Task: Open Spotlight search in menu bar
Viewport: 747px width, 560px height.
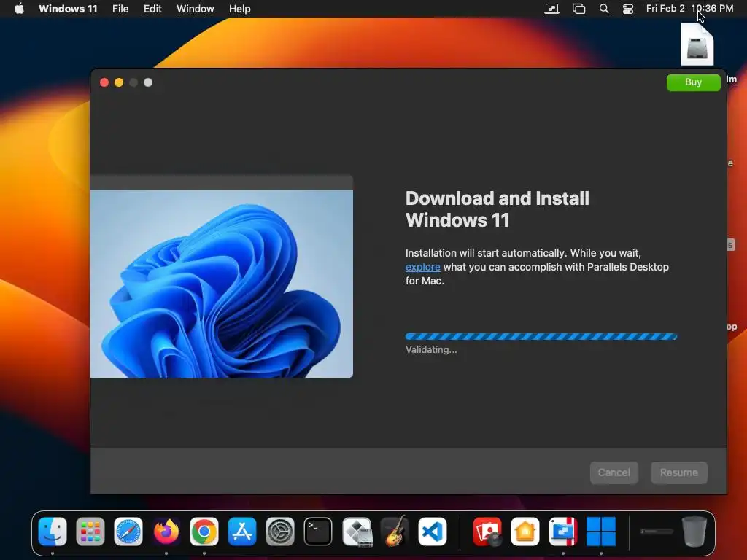Action: (603, 9)
